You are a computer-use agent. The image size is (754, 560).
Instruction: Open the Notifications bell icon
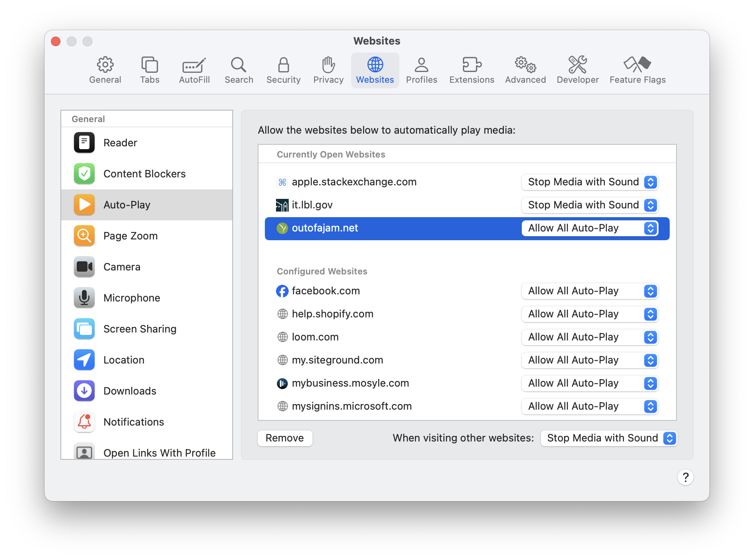click(x=84, y=422)
